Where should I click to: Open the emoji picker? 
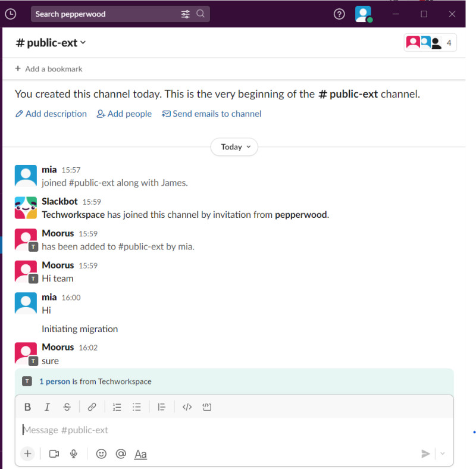point(101,454)
